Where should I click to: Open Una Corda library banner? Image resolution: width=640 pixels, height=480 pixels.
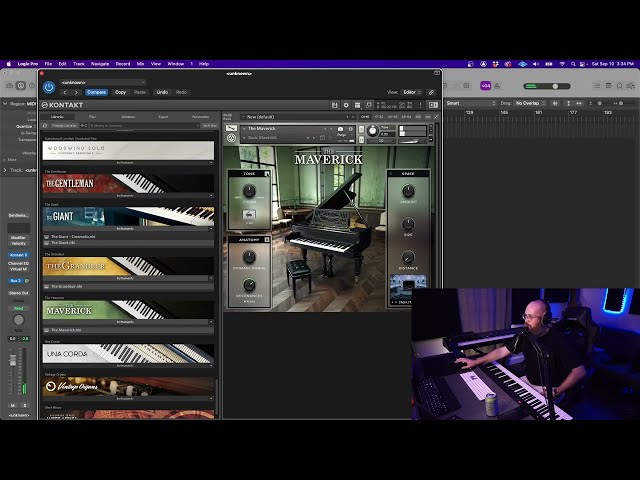tap(128, 354)
